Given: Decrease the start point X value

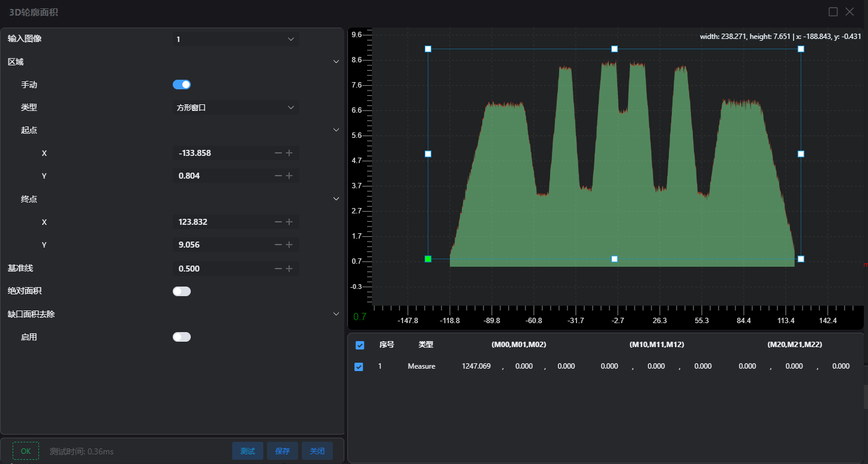Looking at the screenshot, I should coord(278,153).
